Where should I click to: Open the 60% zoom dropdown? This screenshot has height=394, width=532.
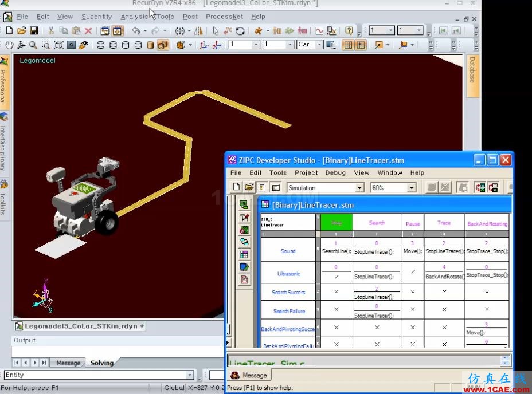411,187
